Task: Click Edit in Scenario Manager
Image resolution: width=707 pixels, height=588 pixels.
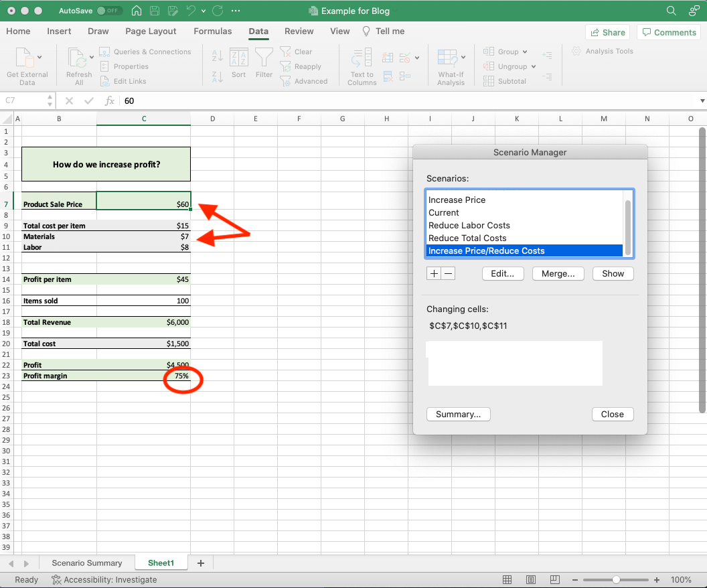Action: 503,273
